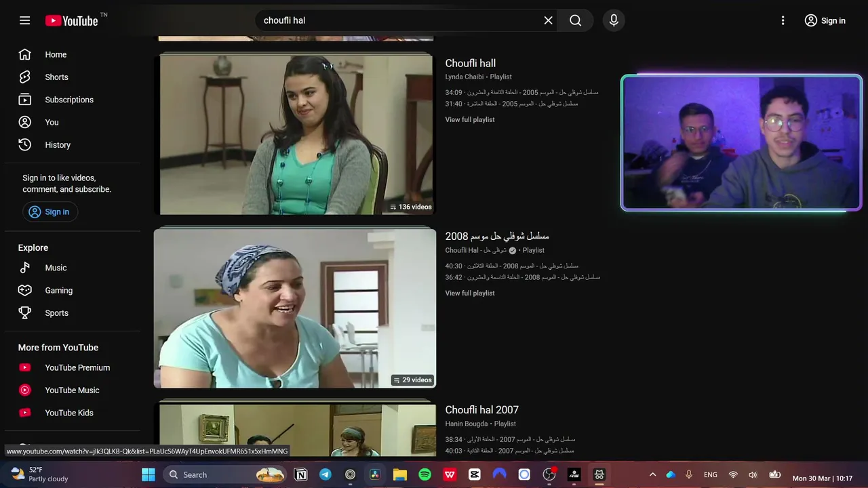This screenshot has height=488, width=868.
Task: Click Sign in button at top right
Action: pyautogui.click(x=825, y=20)
